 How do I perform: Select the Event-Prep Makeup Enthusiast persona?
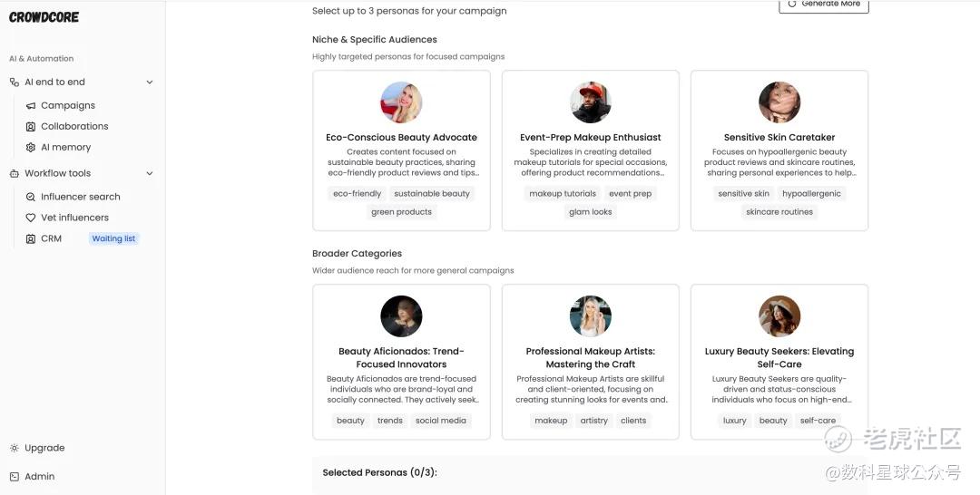pos(591,150)
